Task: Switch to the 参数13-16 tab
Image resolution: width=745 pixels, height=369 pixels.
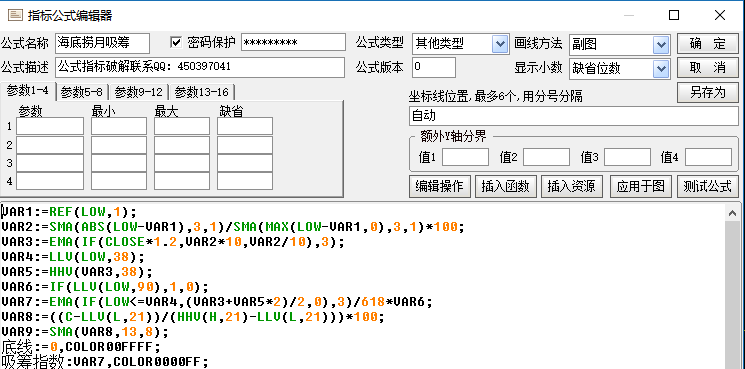Action: click(x=201, y=92)
